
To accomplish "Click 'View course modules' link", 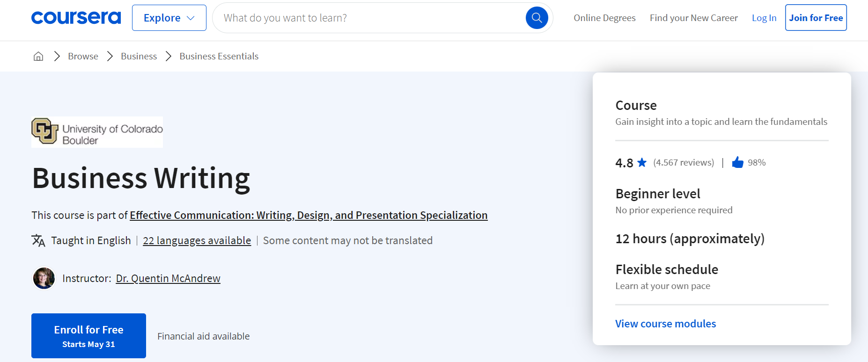I will (665, 324).
